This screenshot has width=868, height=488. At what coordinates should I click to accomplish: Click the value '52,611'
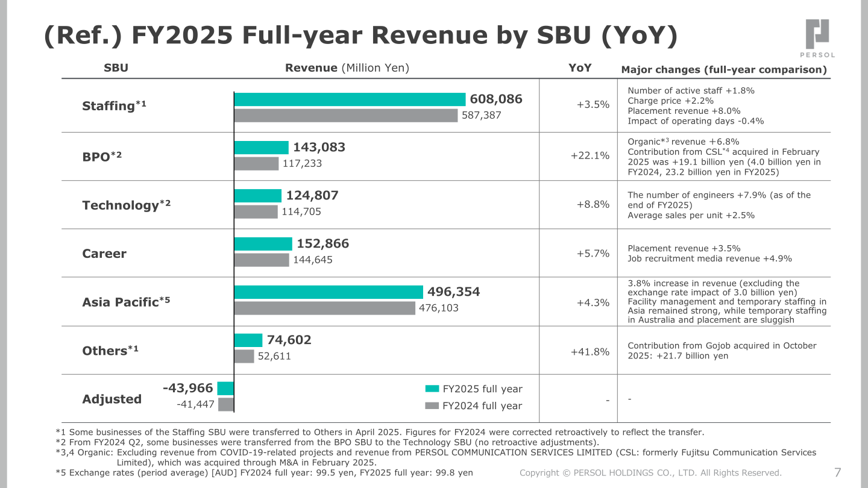coord(274,356)
